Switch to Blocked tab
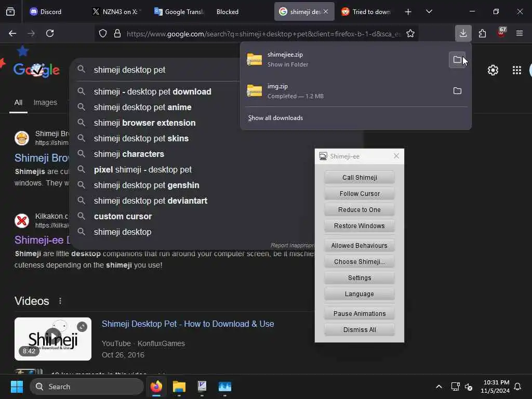This screenshot has width=532, height=399. (228, 12)
